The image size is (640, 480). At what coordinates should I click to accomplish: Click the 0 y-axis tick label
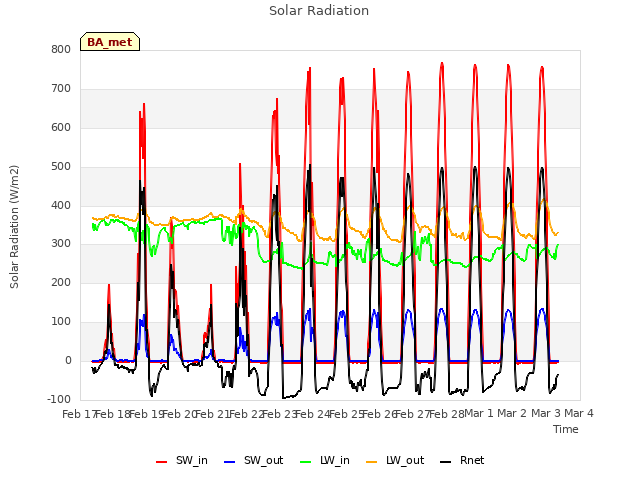(68, 360)
